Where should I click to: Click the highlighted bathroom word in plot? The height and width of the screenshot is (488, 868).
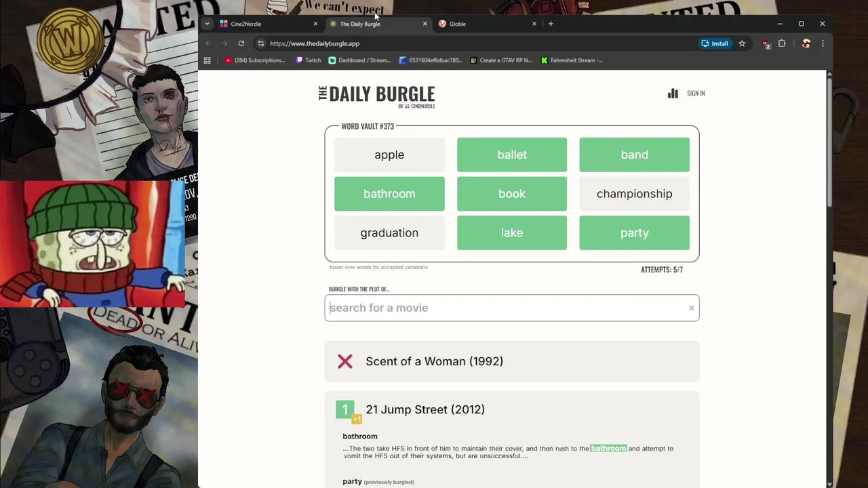608,448
